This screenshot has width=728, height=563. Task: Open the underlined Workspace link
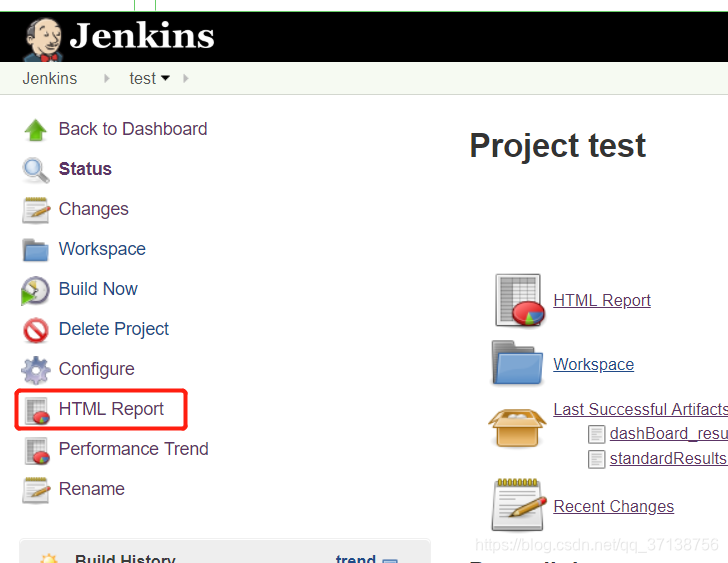[x=593, y=364]
